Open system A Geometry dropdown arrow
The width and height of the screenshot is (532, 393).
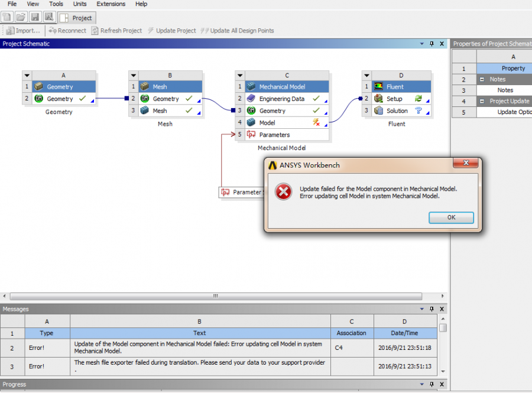click(27, 75)
